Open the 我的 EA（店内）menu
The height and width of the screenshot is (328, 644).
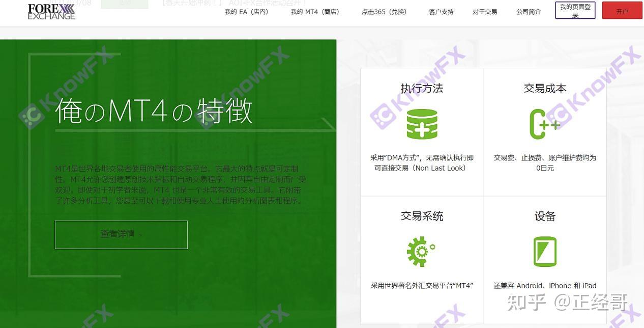[x=246, y=11]
